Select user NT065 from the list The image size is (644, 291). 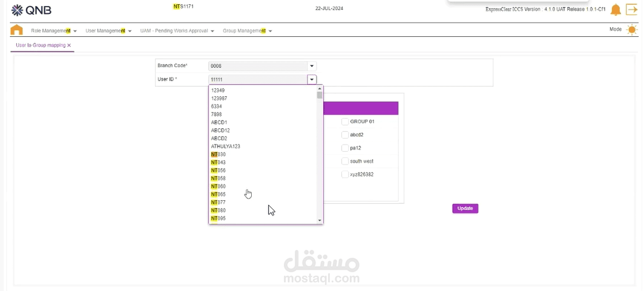(263, 195)
